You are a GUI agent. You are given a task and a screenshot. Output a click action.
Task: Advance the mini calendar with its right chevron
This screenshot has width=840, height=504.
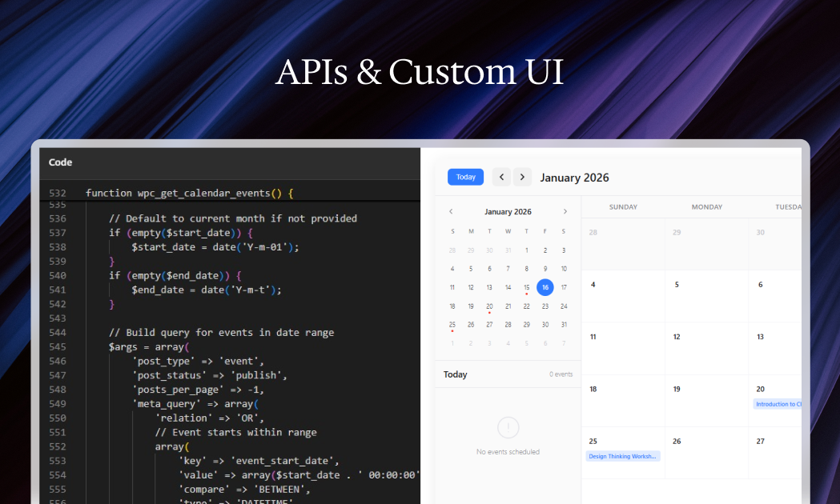tap(565, 211)
